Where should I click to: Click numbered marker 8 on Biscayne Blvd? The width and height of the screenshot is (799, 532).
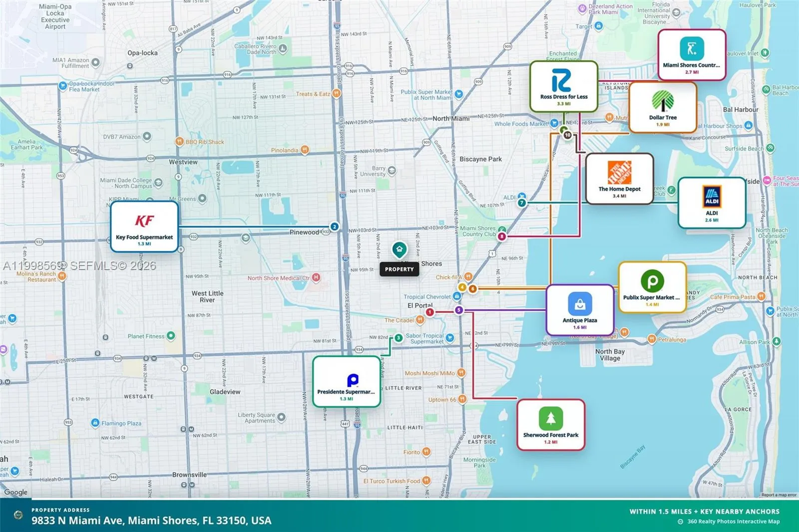pos(502,237)
